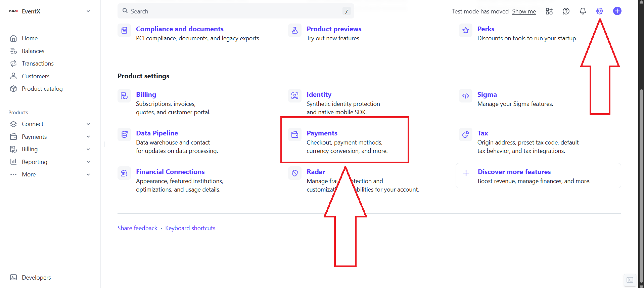Click the Financial Connections bank icon
The height and width of the screenshot is (288, 644).
124,173
